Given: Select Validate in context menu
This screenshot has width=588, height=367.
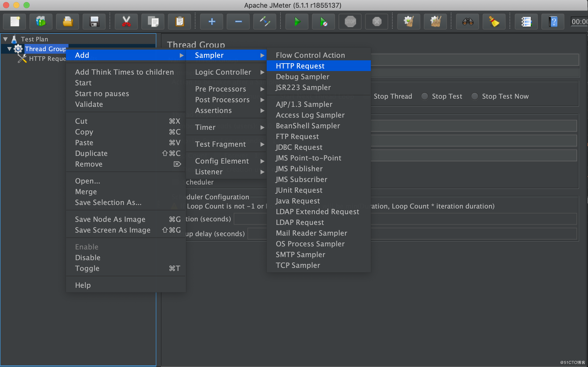Looking at the screenshot, I should [x=126, y=104].
